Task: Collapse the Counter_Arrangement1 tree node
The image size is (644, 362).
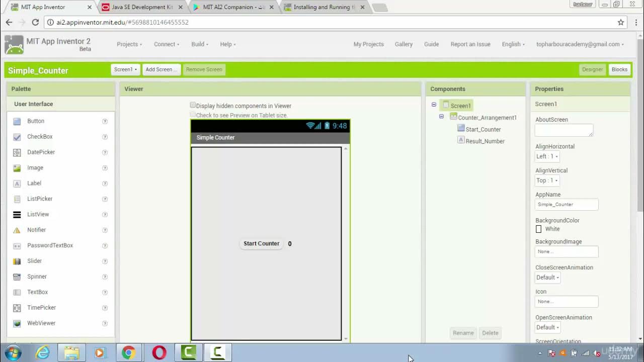Action: click(441, 116)
